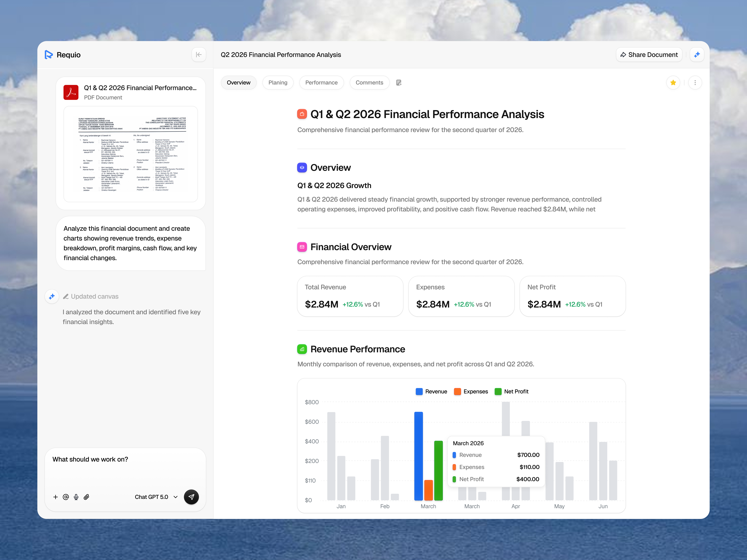Click the $700.00 revenue value in tooltip

tap(528, 455)
